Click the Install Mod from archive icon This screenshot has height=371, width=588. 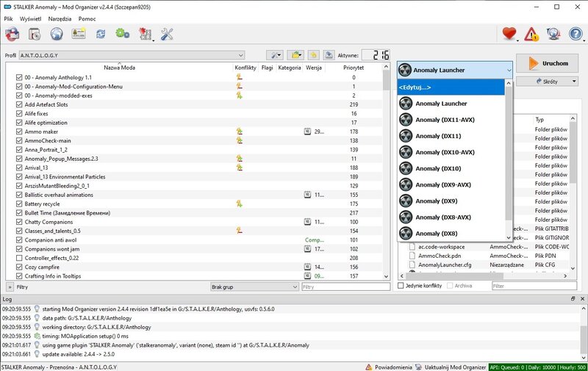(12, 34)
